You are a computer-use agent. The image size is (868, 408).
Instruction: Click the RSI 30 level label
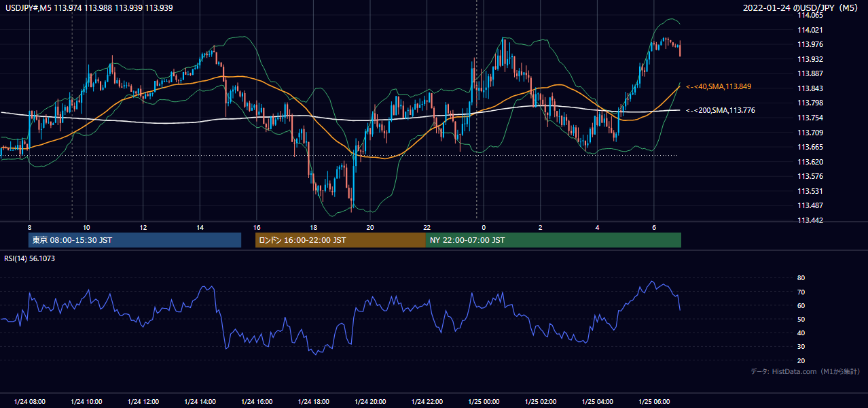click(x=801, y=347)
